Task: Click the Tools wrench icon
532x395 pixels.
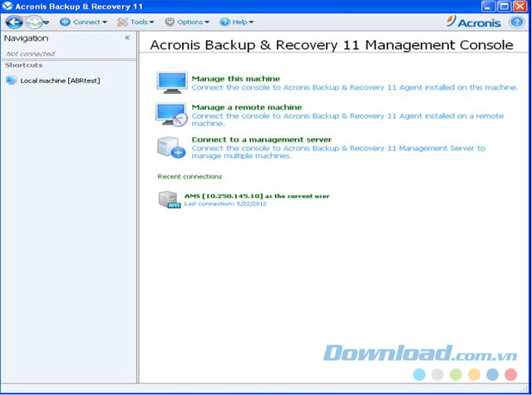Action: coord(122,22)
